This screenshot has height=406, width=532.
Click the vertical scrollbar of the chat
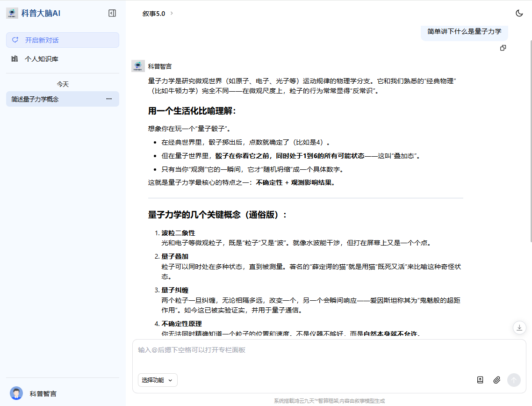coord(530,140)
